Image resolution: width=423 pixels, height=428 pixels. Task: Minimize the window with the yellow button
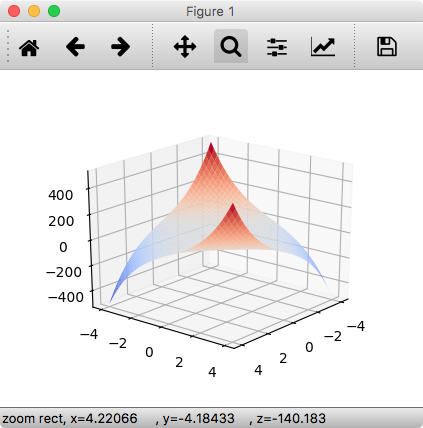[x=34, y=11]
